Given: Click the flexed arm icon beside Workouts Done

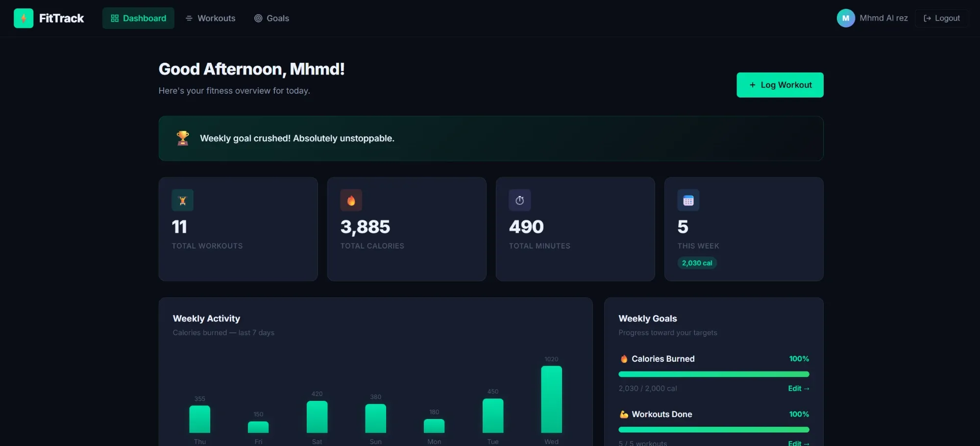Looking at the screenshot, I should [624, 414].
